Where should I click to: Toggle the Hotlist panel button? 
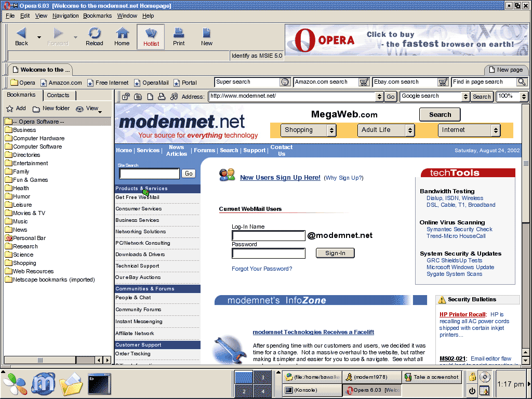pos(151,36)
